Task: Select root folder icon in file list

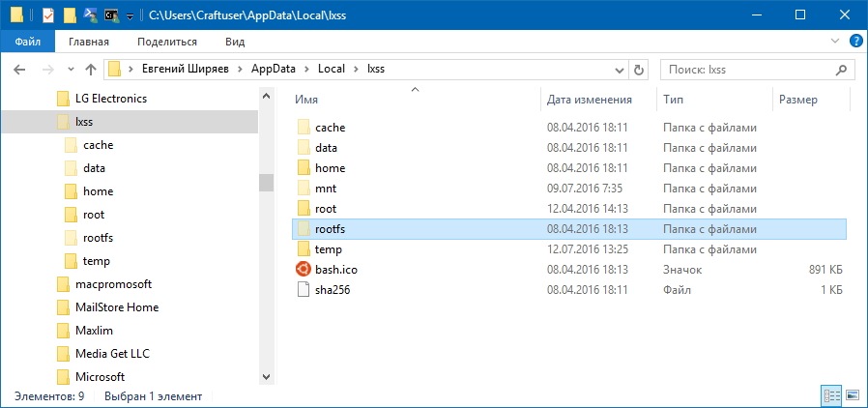Action: point(303,209)
